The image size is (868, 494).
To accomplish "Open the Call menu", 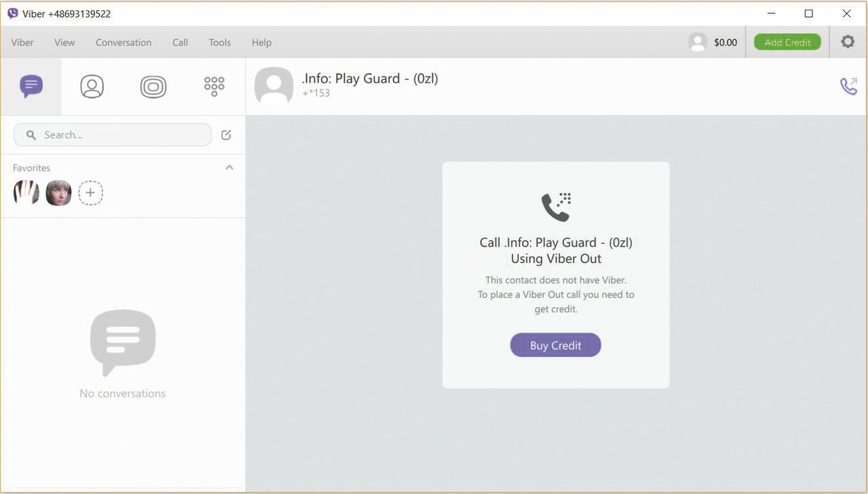I will (180, 42).
